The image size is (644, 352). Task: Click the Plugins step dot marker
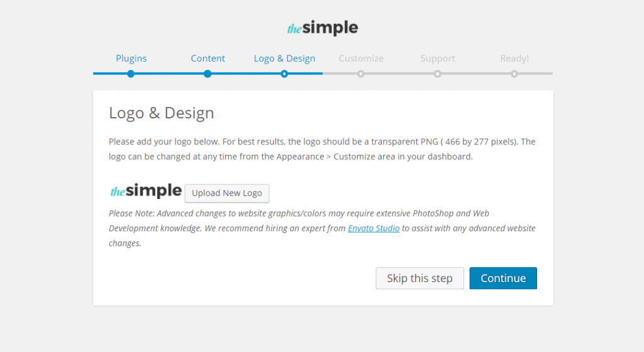click(x=131, y=74)
